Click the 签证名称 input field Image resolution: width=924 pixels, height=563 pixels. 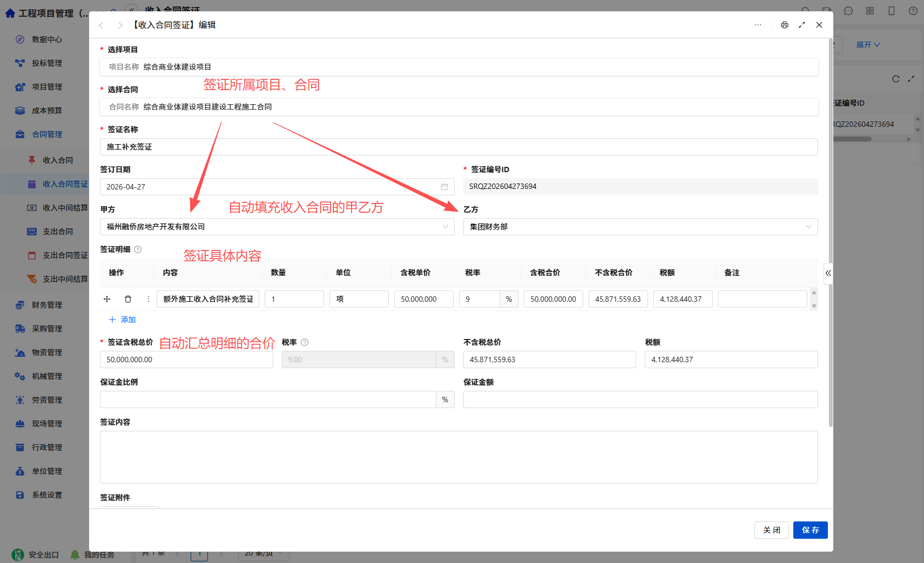pyautogui.click(x=459, y=147)
